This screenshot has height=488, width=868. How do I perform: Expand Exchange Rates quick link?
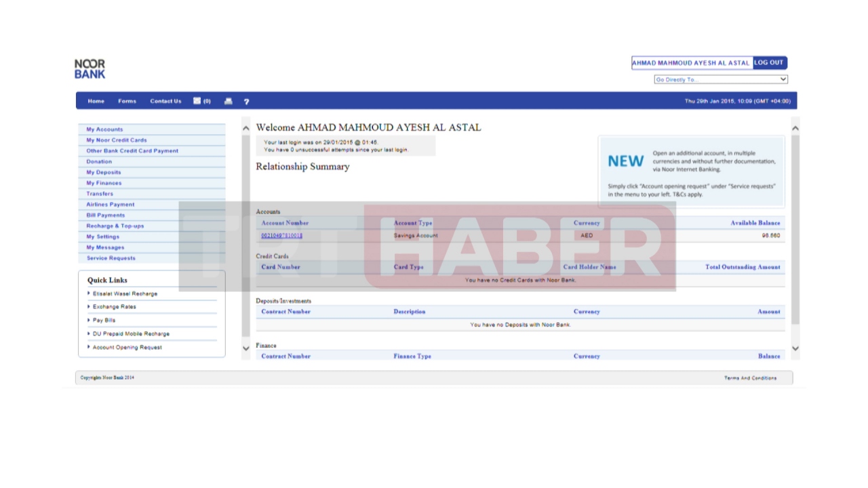[114, 306]
